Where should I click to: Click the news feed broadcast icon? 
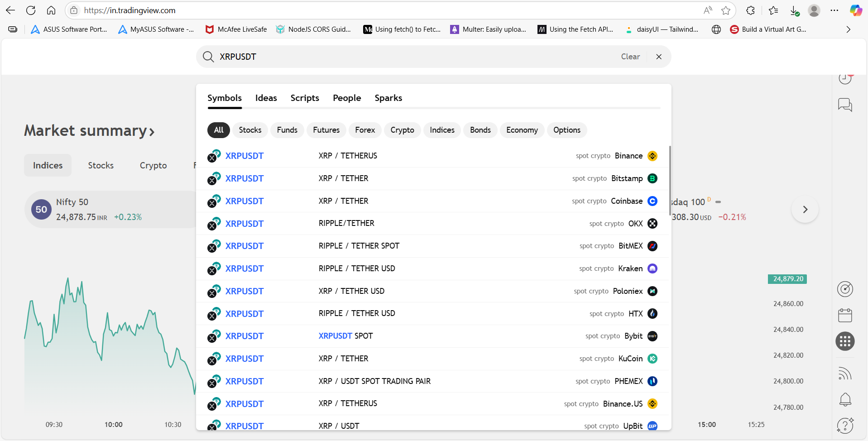[845, 374]
